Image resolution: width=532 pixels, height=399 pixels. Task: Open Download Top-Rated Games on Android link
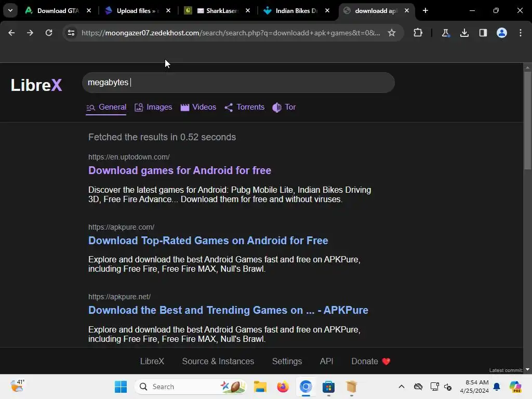[208, 241]
